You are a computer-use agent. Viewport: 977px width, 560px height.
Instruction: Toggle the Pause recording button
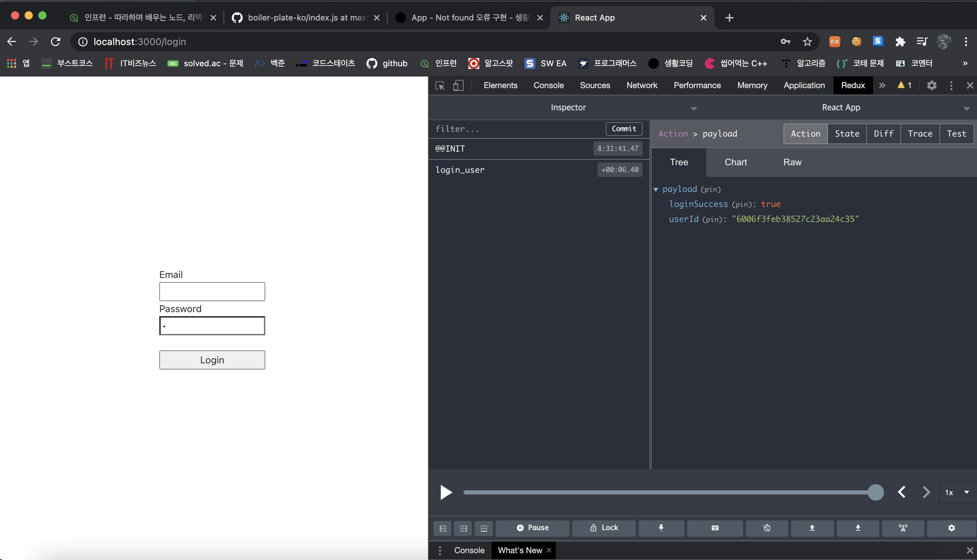coord(532,528)
